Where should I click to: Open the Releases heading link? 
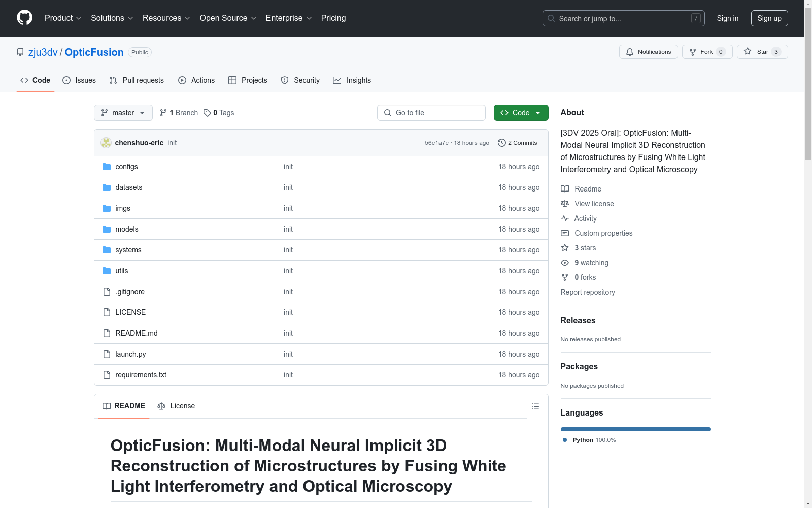click(x=578, y=320)
